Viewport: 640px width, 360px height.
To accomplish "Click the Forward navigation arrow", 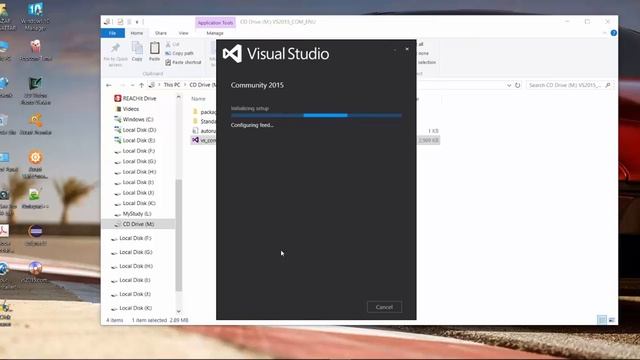I will 122,85.
